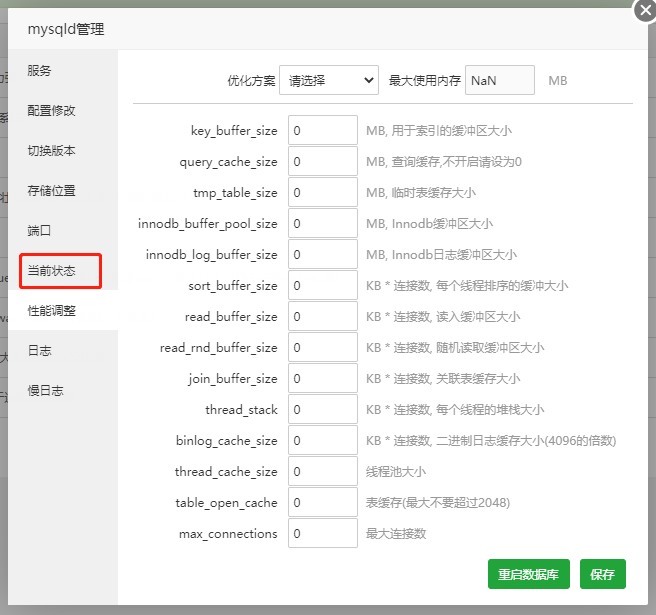This screenshot has height=615, width=656.
Task: Open the 服务 tab
Action: (x=63, y=71)
